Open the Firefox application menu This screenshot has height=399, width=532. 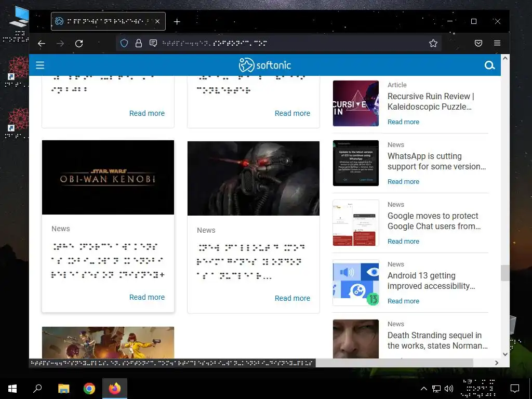pyautogui.click(x=497, y=43)
